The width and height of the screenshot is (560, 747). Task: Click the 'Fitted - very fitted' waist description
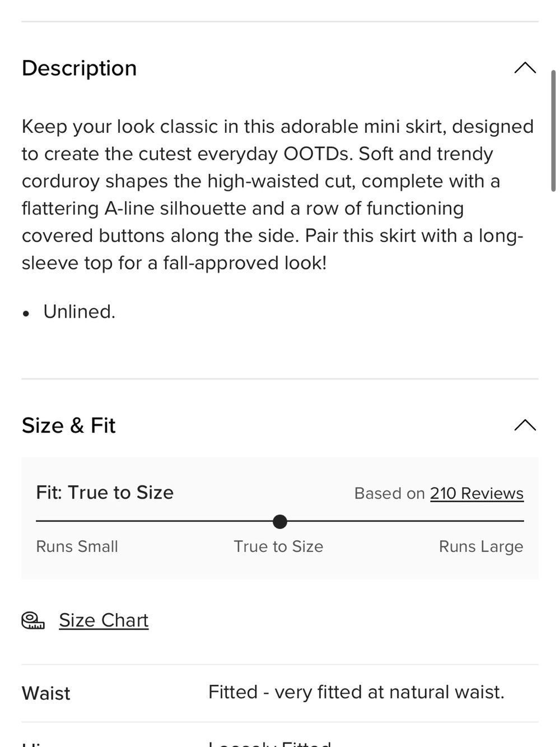point(356,692)
